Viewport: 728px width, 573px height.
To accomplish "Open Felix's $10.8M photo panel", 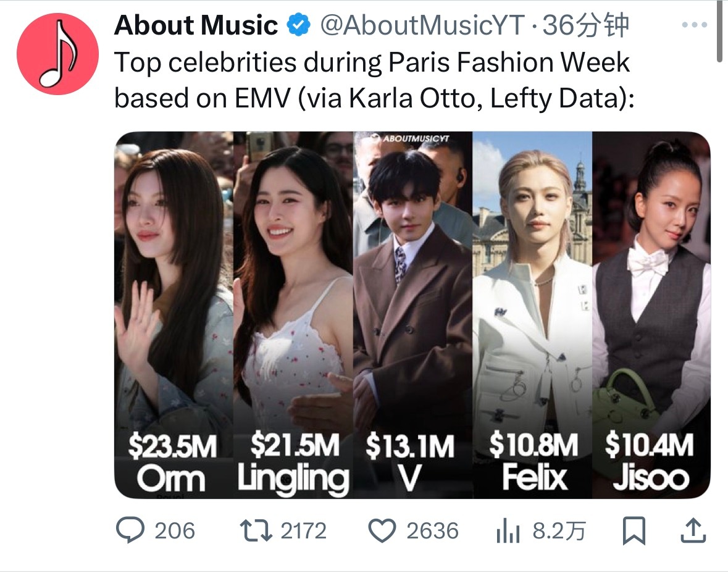I will [x=532, y=315].
